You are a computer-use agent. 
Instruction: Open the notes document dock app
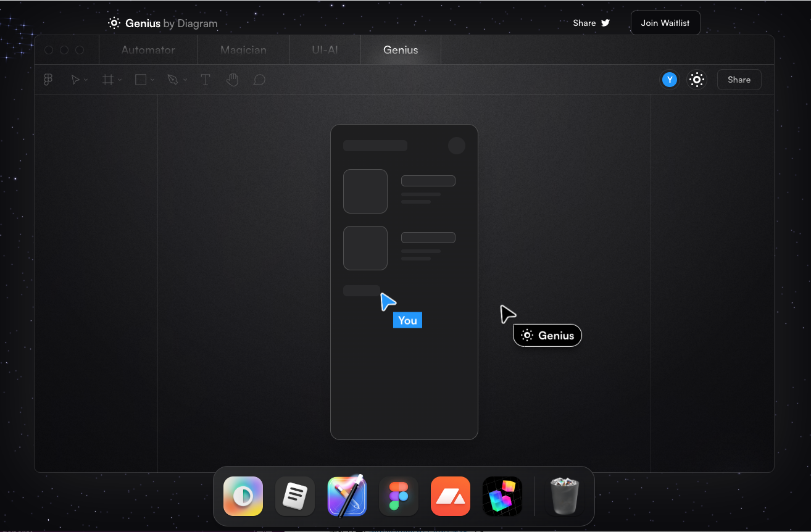click(295, 496)
